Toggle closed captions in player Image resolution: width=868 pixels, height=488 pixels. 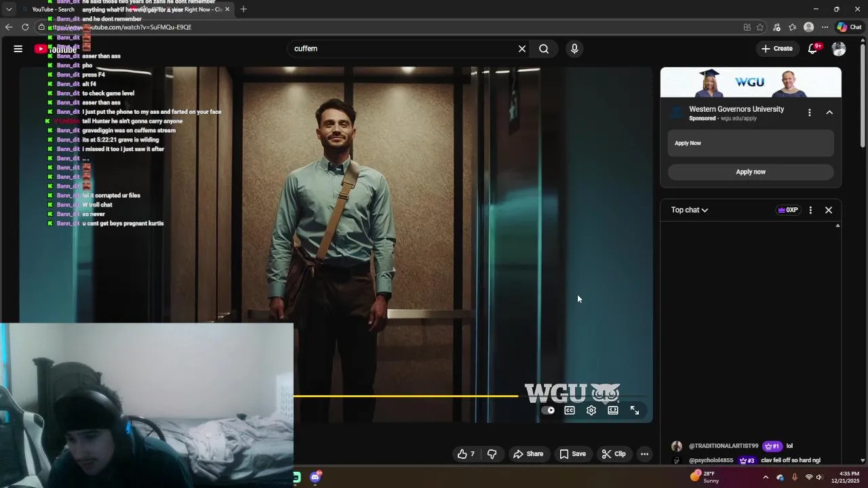coord(570,410)
